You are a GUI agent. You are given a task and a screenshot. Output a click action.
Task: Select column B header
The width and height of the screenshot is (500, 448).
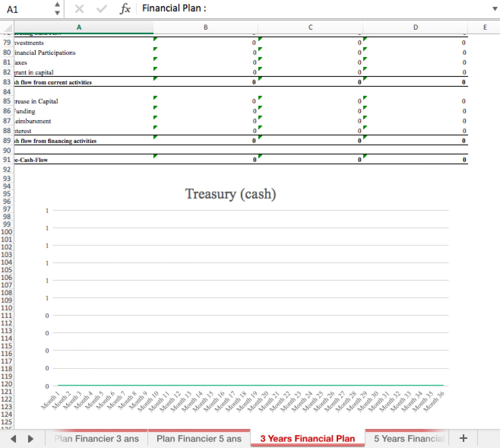pos(205,27)
